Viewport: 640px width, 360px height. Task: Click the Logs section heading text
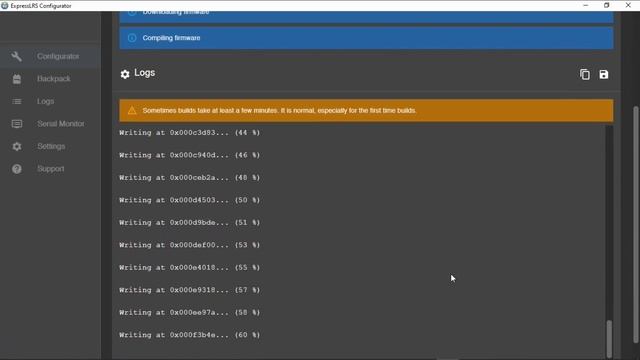144,73
